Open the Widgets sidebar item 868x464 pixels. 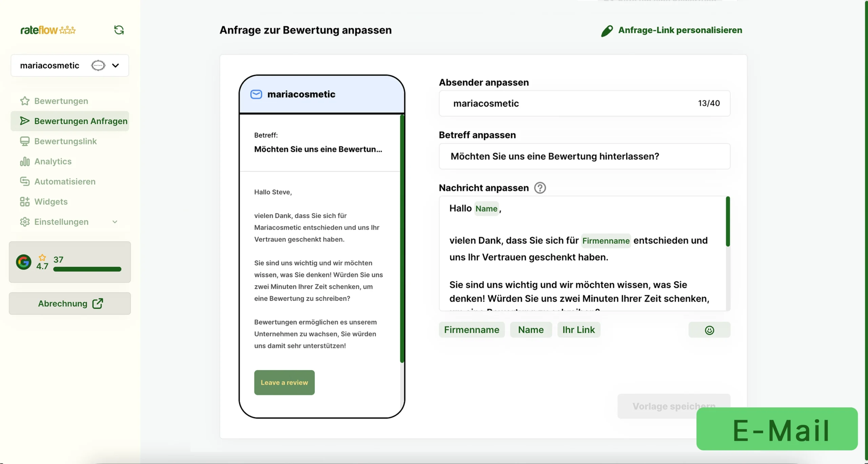click(51, 202)
